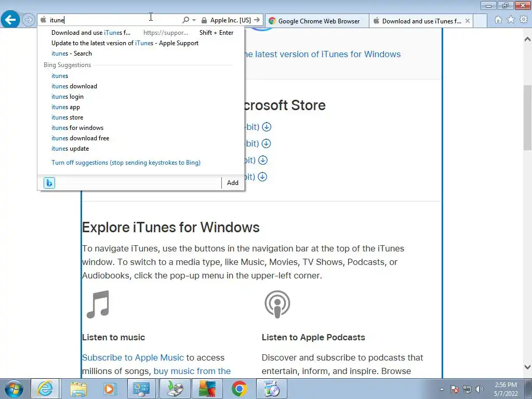This screenshot has width=532, height=399.
Task: Close the Download and use iTunes tab
Action: 468,21
